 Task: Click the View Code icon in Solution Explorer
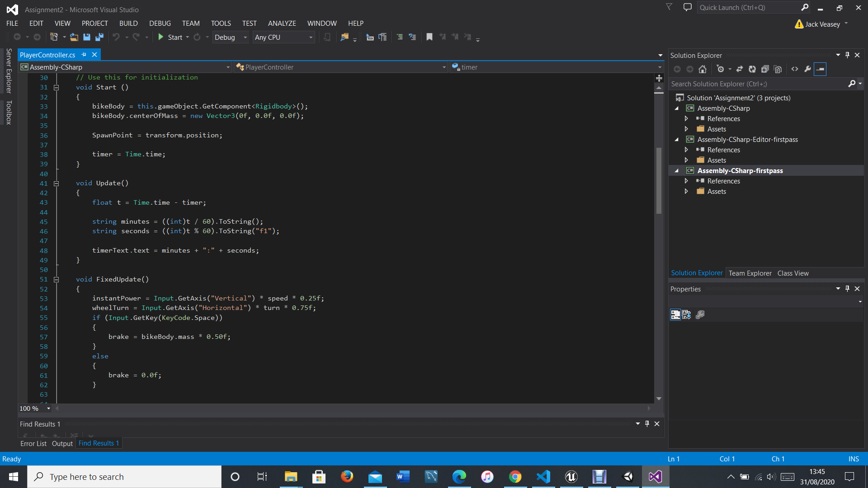(795, 69)
